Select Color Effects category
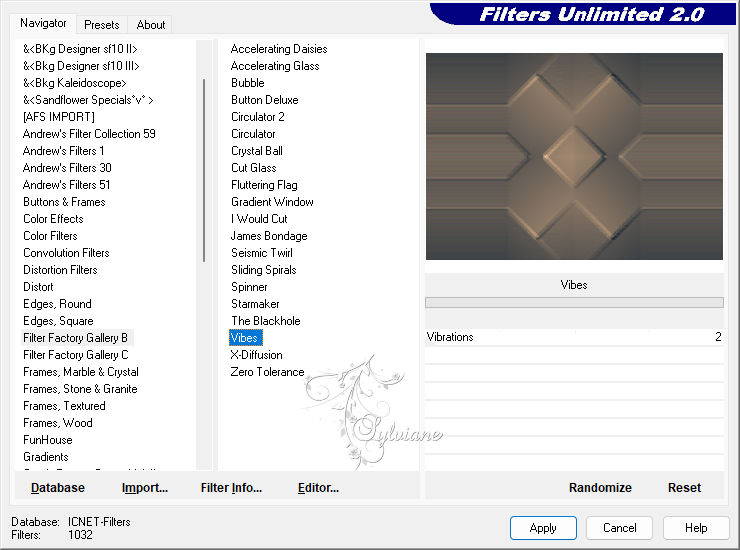The width and height of the screenshot is (740, 550). click(x=53, y=219)
